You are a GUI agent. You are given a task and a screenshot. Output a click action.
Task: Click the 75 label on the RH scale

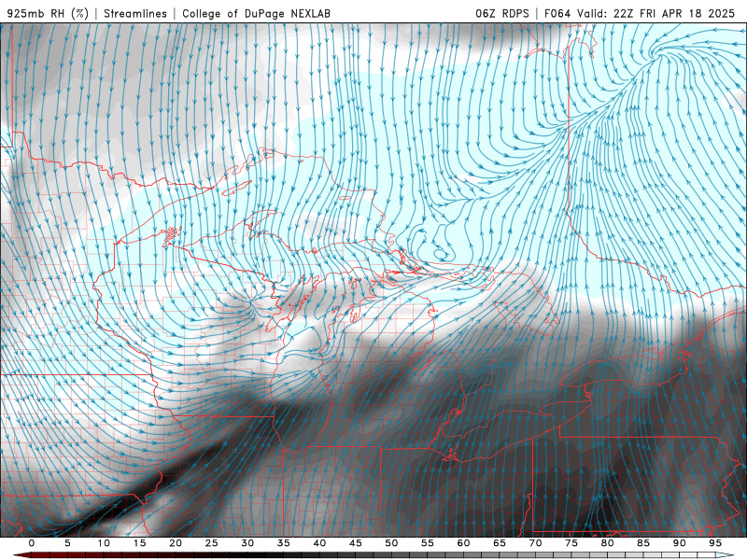tap(571, 543)
